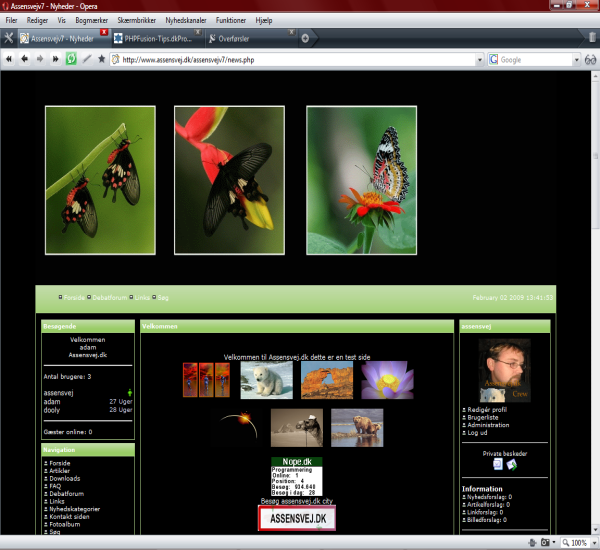This screenshot has height=550, width=600.
Task: Open search engine selection dropdown
Action: pos(576,60)
